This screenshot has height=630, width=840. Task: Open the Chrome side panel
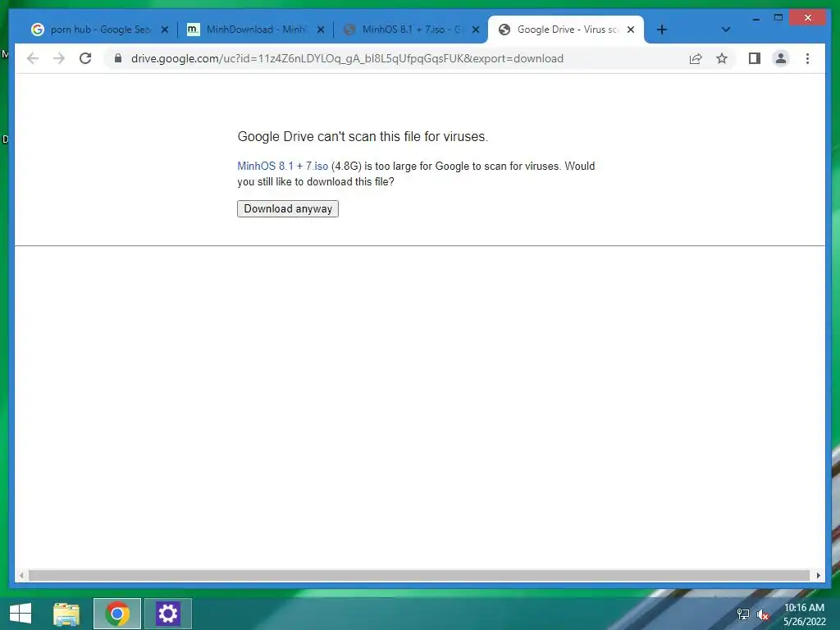pos(755,58)
